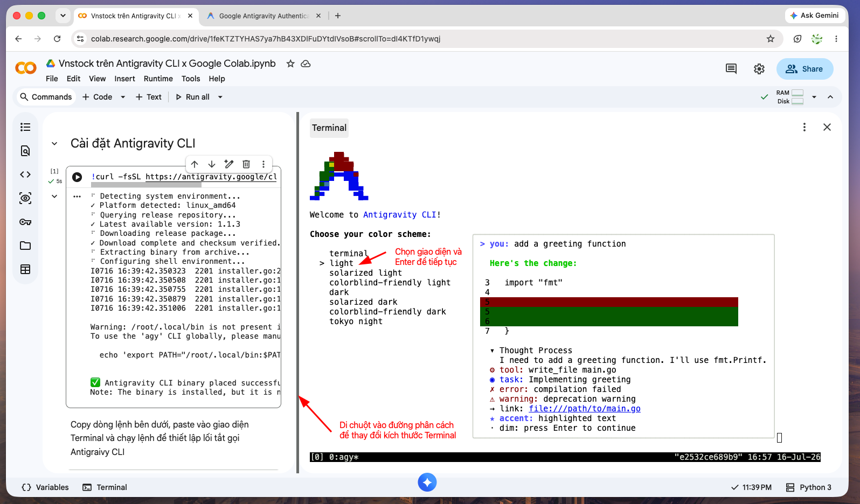Open the View menu
The width and height of the screenshot is (860, 504).
[97, 79]
